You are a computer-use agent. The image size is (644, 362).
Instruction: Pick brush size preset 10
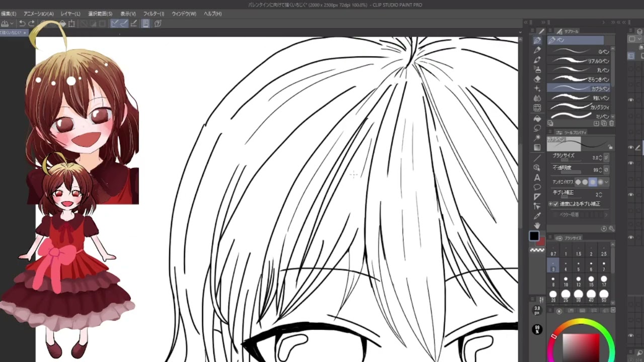click(566, 281)
